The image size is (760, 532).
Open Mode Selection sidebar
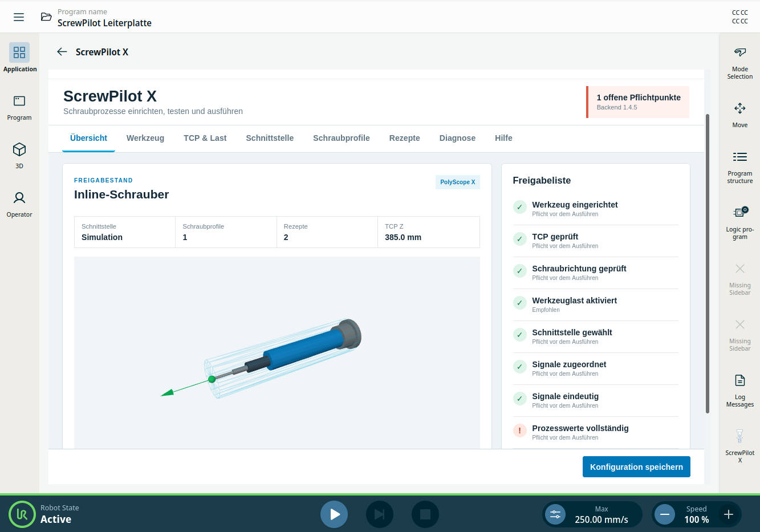click(740, 63)
